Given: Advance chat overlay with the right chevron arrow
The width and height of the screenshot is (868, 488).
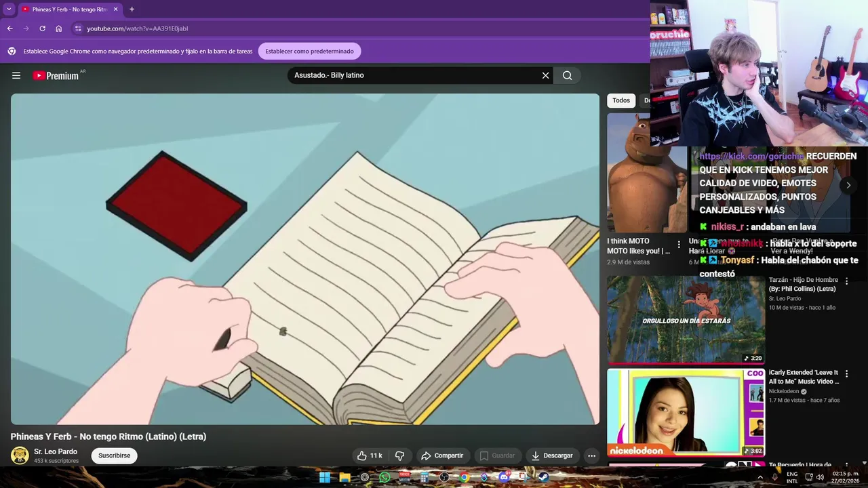Looking at the screenshot, I should coord(848,185).
